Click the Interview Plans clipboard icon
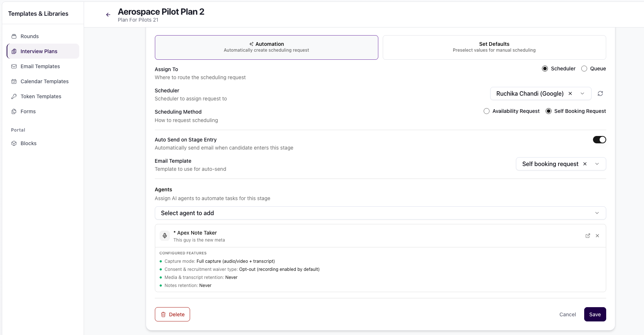 [x=14, y=51]
